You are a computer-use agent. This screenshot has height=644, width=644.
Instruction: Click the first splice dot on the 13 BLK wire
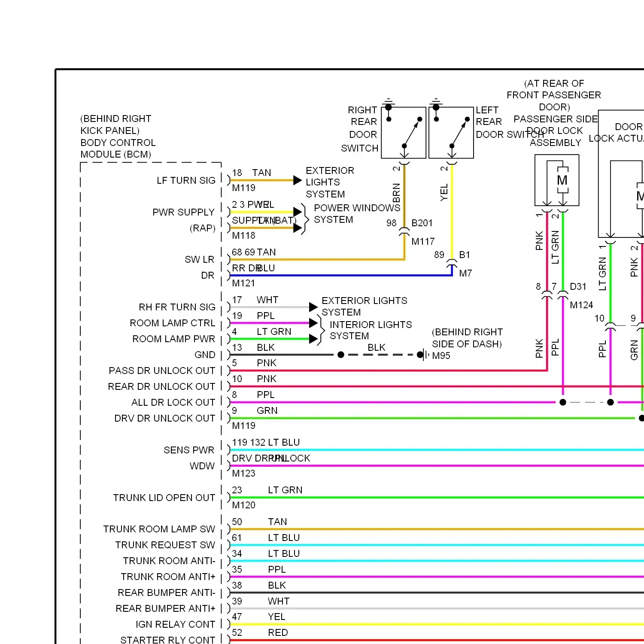(341, 355)
